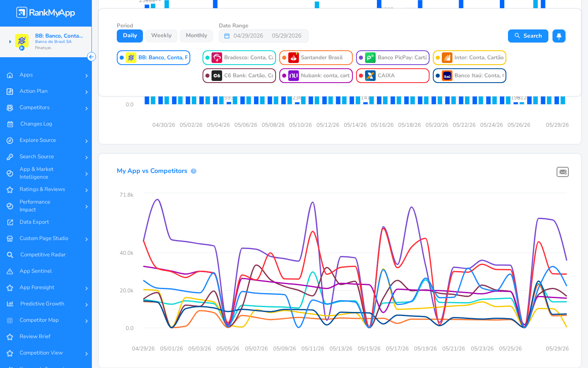
Task: Toggle Santander Brasil series chip
Action: [316, 58]
